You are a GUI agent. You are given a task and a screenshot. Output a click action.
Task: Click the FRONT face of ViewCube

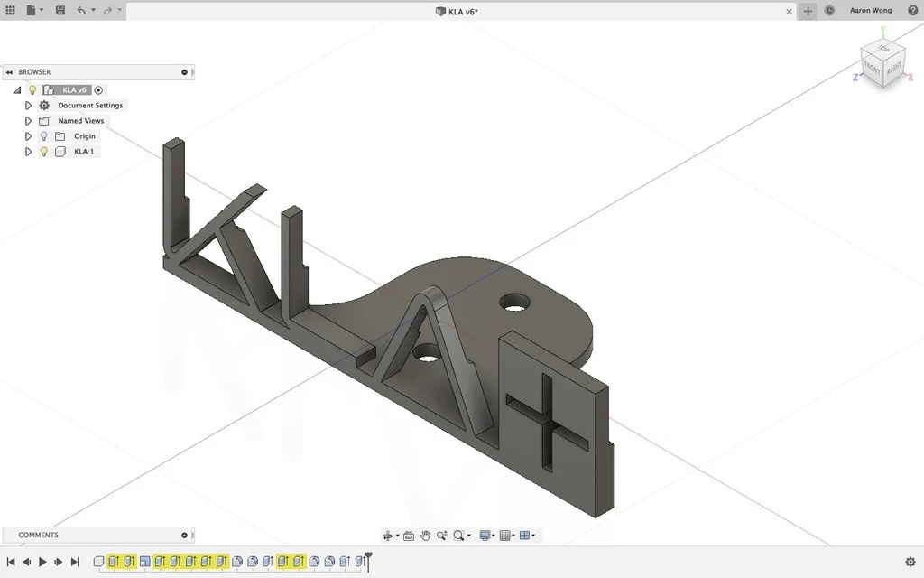pyautogui.click(x=872, y=69)
